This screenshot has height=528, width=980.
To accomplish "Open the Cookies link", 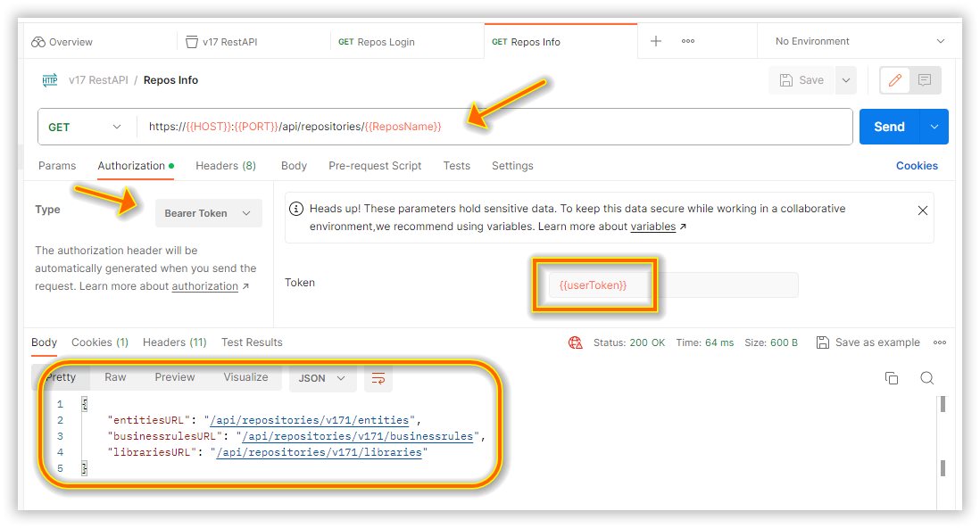I will [x=917, y=166].
